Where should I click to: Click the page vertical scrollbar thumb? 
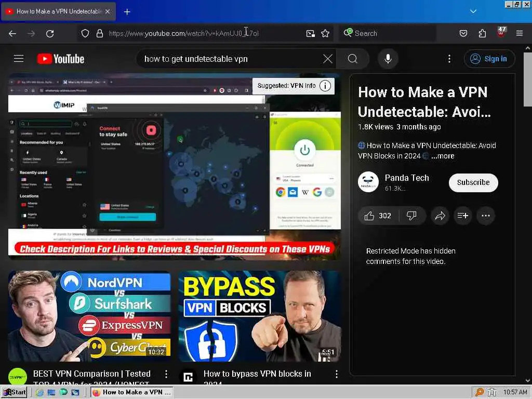pyautogui.click(x=528, y=79)
